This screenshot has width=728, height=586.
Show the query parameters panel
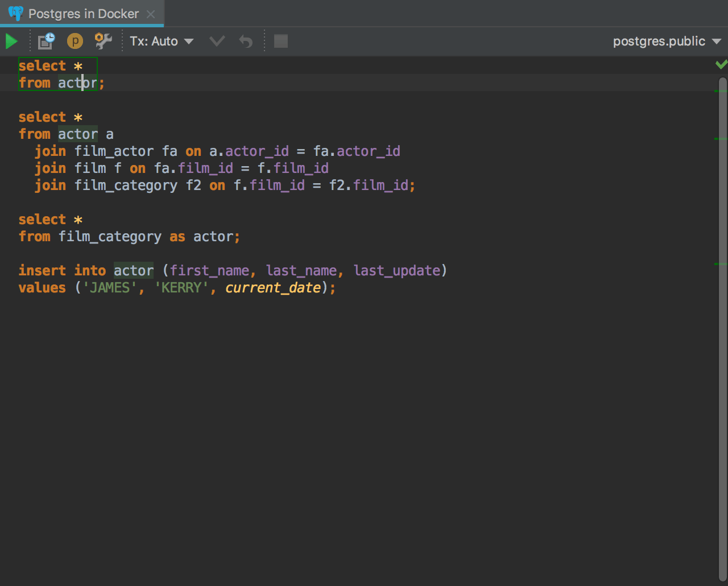click(75, 42)
